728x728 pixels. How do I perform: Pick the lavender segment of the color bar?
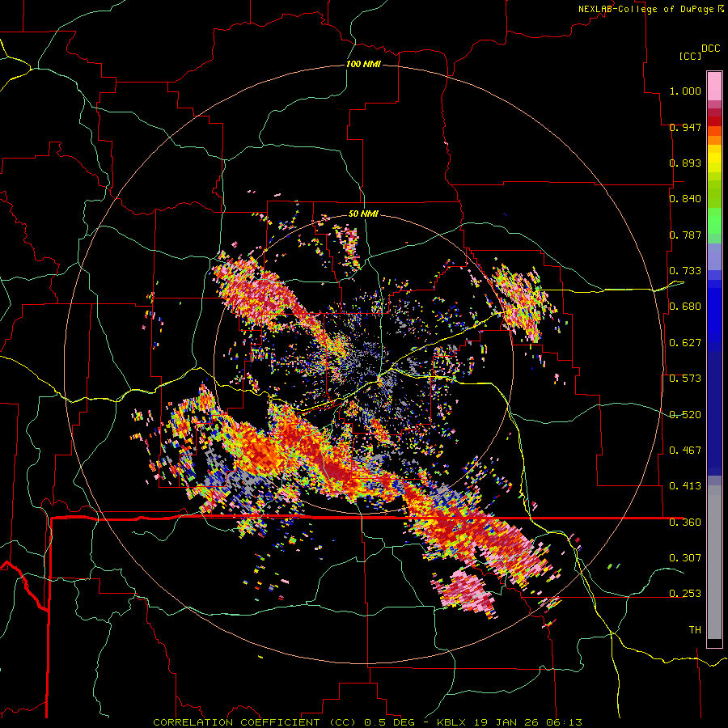(714, 257)
